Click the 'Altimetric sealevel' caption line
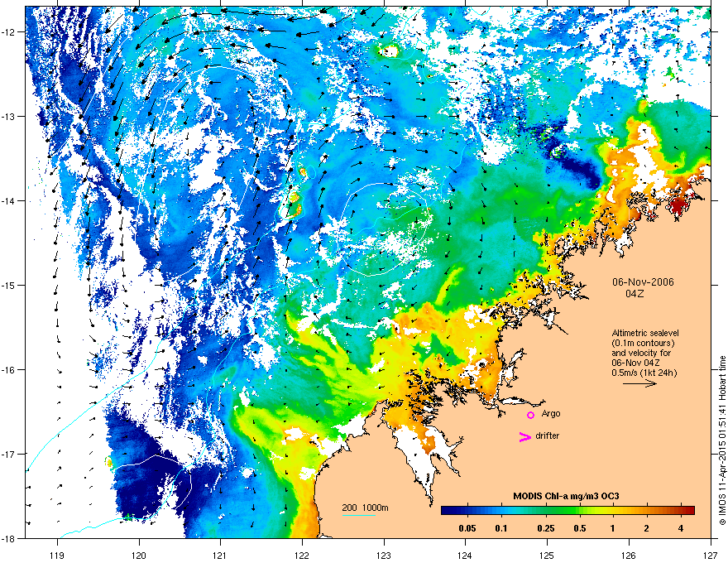This screenshot has width=728, height=563. click(645, 333)
